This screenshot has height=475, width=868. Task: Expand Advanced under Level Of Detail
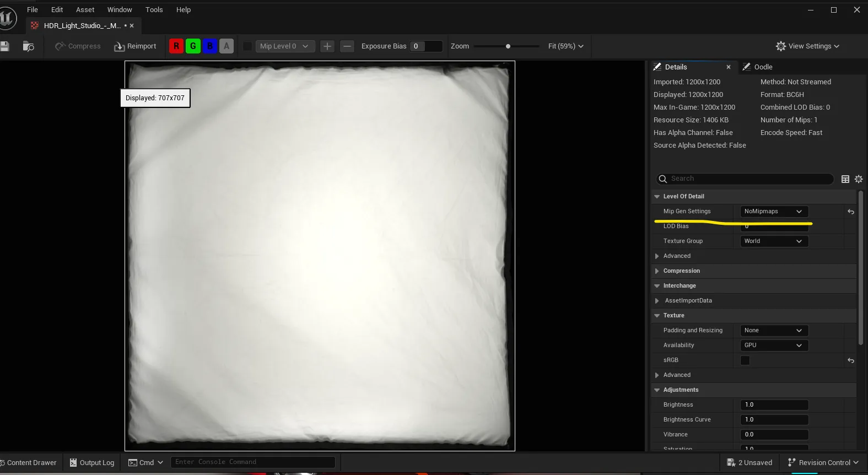tap(657, 256)
